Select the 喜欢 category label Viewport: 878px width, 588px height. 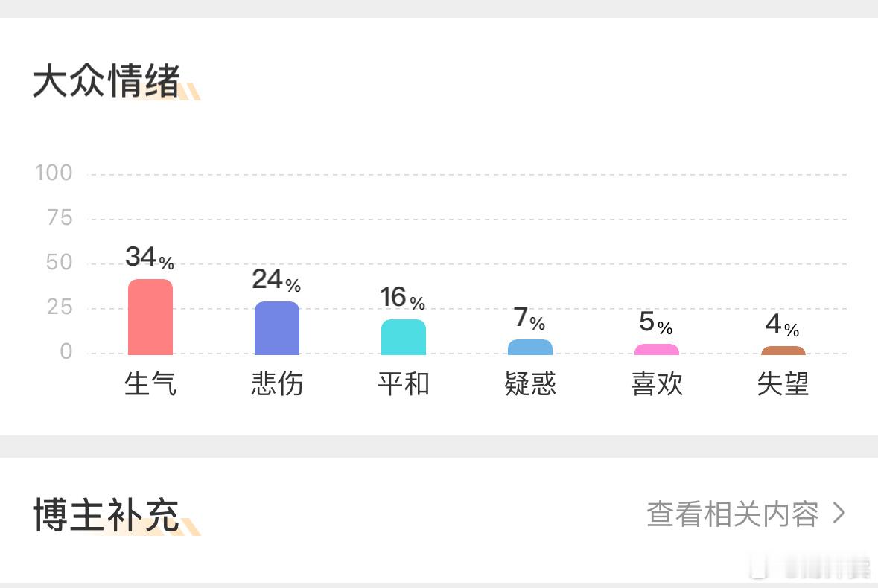point(656,384)
